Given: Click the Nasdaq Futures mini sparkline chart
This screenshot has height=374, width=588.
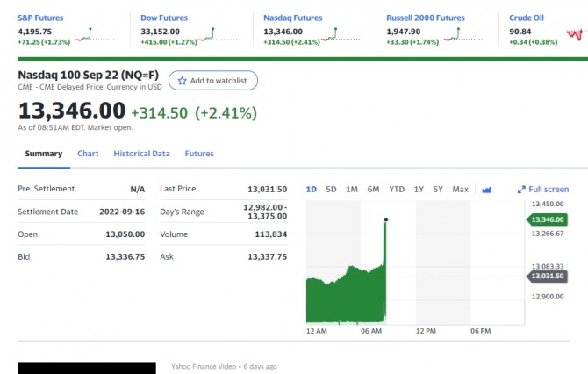Looking at the screenshot, I should tap(333, 35).
